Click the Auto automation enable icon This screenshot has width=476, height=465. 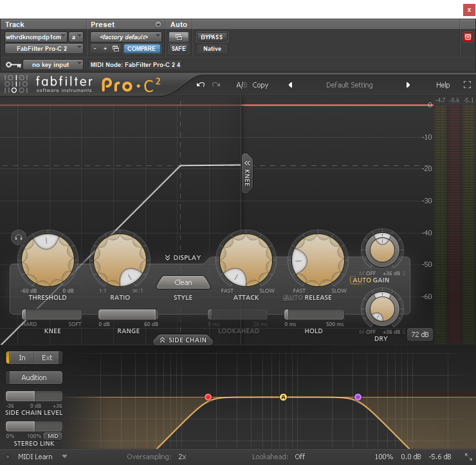click(179, 37)
